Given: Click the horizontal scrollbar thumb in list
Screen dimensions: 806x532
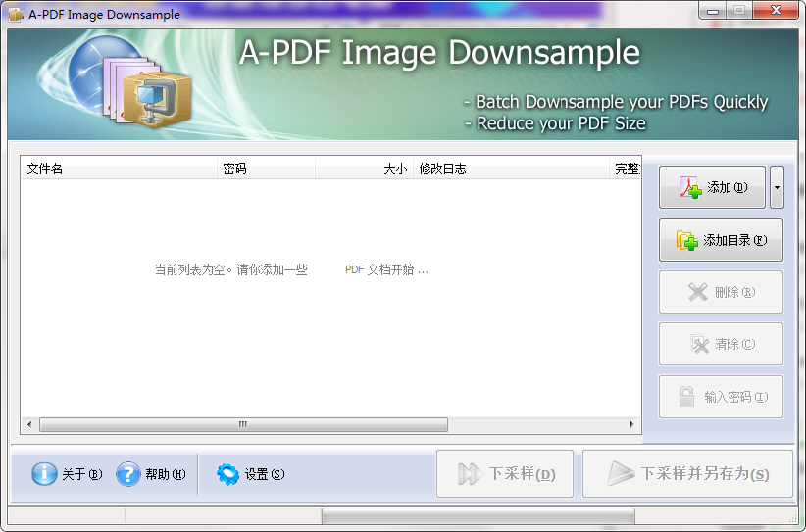Looking at the screenshot, I should (243, 425).
